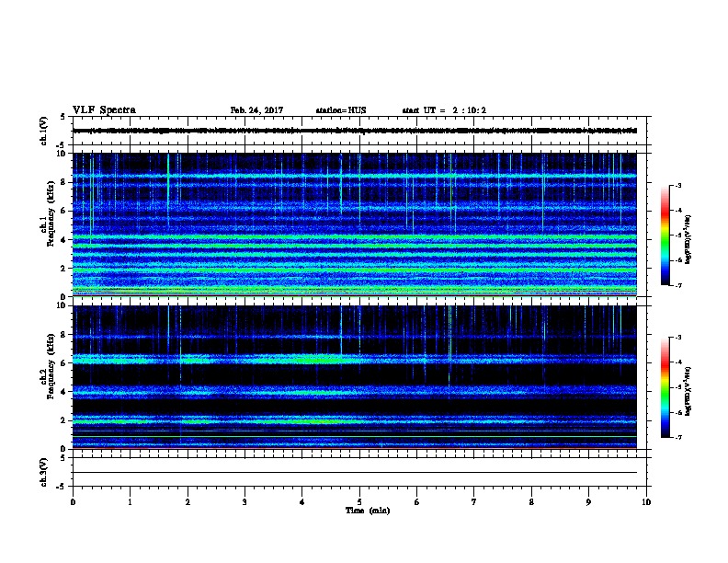Click the ch.1 colorbar log(PSD) unit label
Viewport: 728px width, 563px height.
688,240
